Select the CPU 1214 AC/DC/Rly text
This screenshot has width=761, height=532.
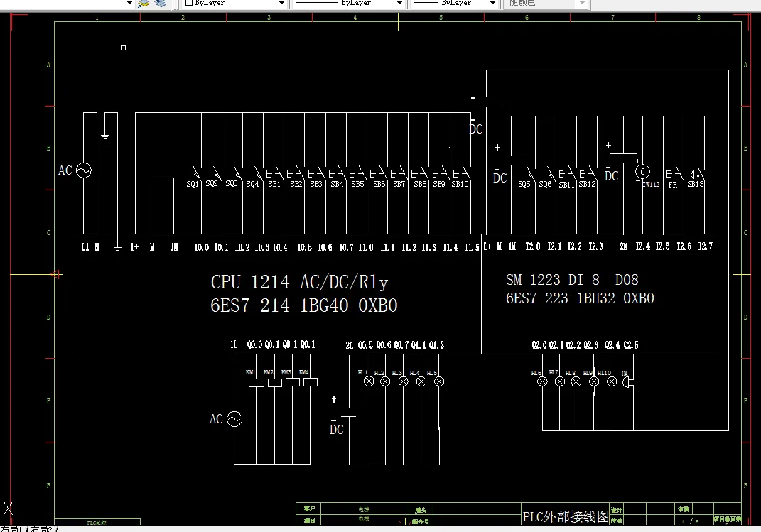[x=299, y=282]
